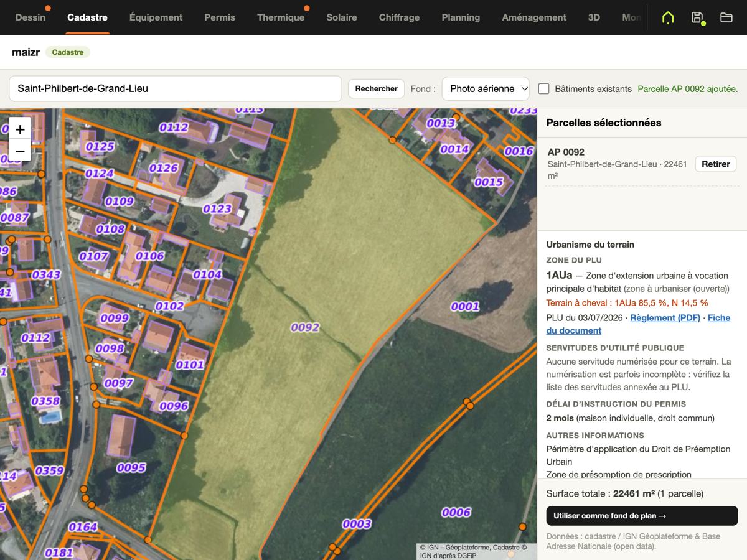Click parcel label 0109 on the map
The image size is (747, 560).
click(119, 201)
